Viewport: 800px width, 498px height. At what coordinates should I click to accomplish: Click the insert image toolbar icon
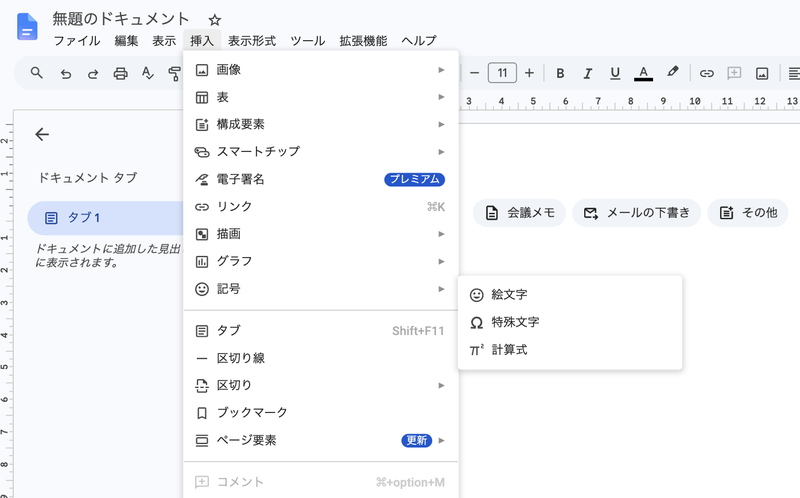(762, 73)
